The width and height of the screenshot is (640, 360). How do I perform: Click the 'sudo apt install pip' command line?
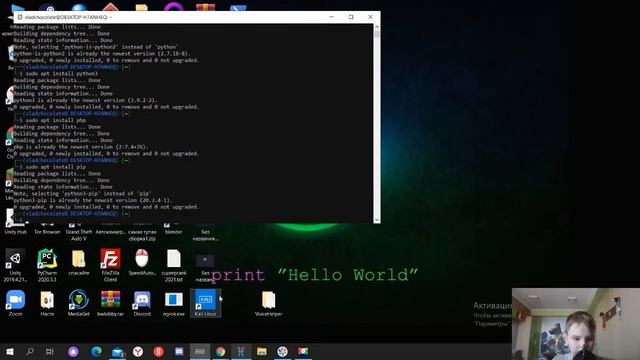click(x=56, y=167)
